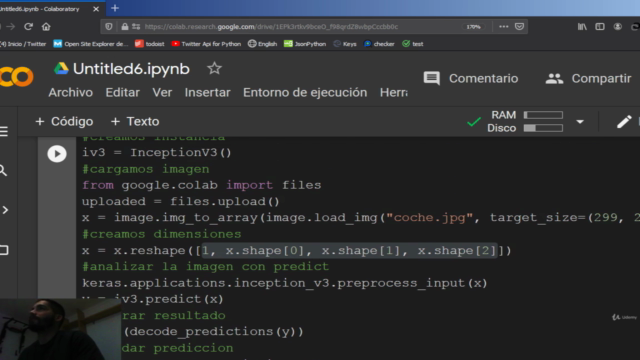Save page to Pocket
This screenshot has width=640, height=360.
(519, 27)
